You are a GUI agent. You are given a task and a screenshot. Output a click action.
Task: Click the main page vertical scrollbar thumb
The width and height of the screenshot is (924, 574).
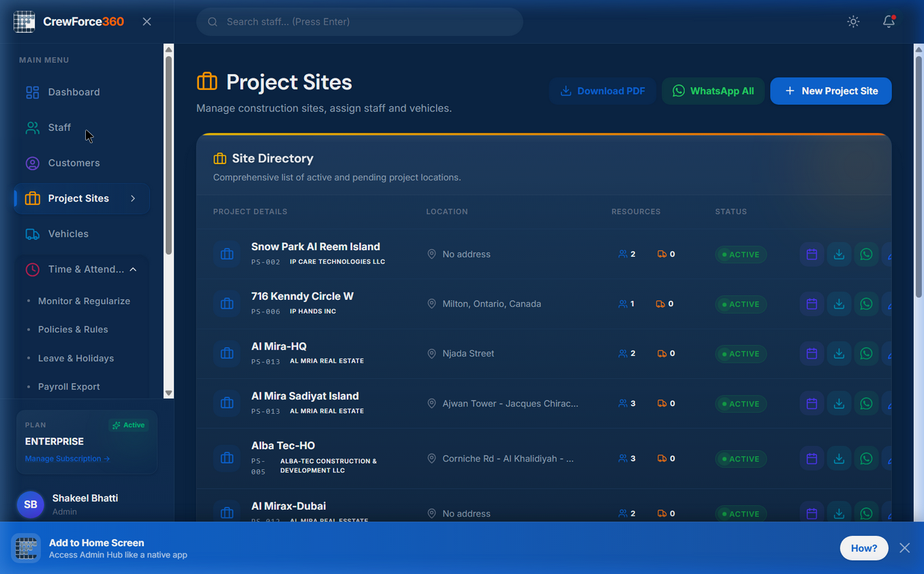click(919, 177)
